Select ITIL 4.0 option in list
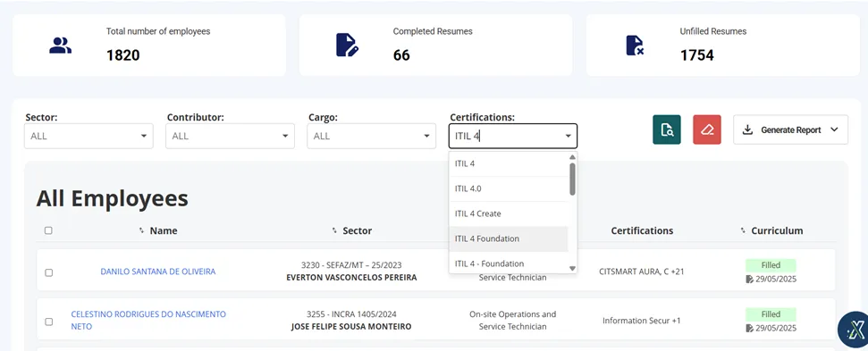868x351 pixels. click(x=508, y=188)
